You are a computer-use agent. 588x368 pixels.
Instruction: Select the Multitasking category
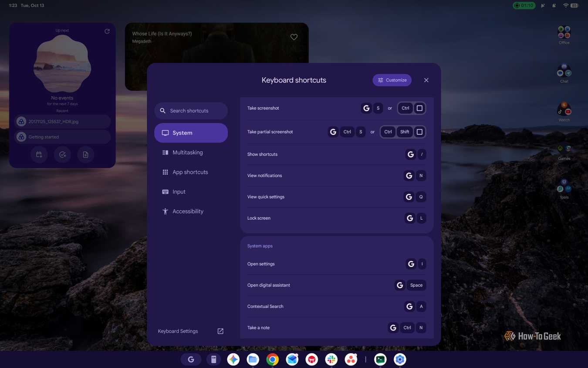[x=191, y=153]
